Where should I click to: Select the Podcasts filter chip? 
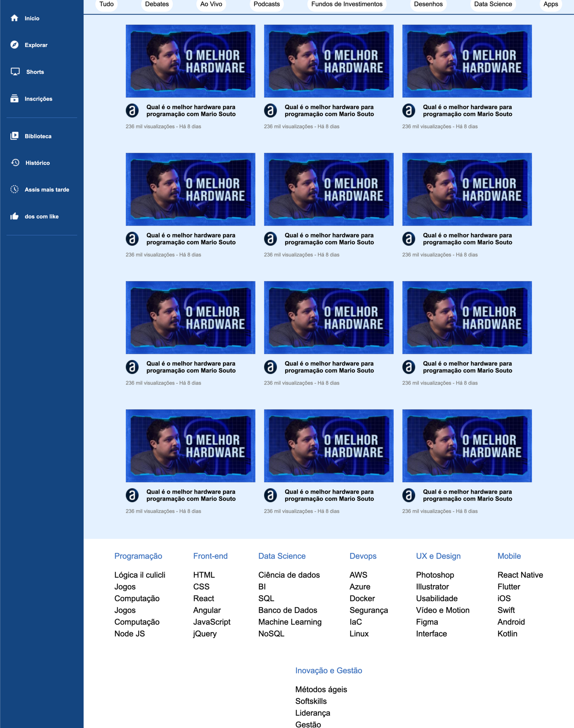point(266,4)
